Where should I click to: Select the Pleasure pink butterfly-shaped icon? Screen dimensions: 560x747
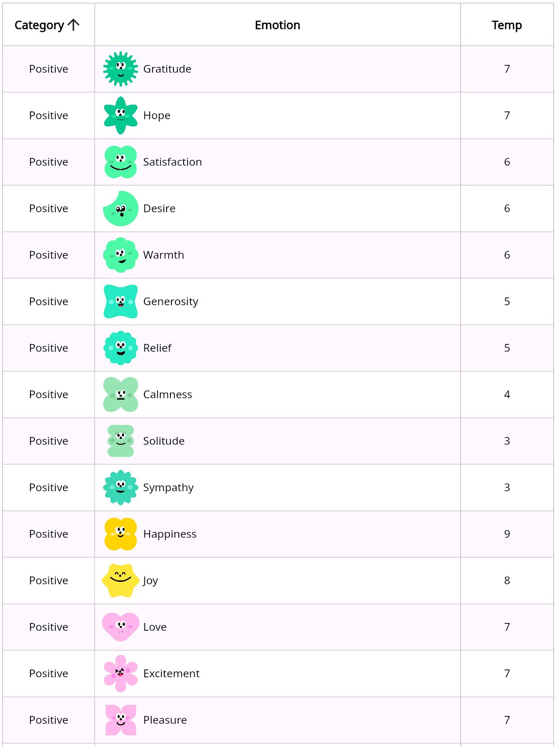click(x=121, y=720)
